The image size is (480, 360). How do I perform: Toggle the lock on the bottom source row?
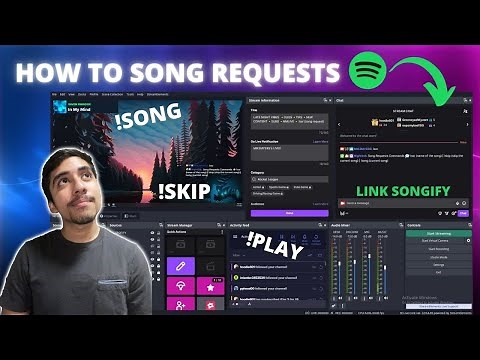click(x=159, y=279)
